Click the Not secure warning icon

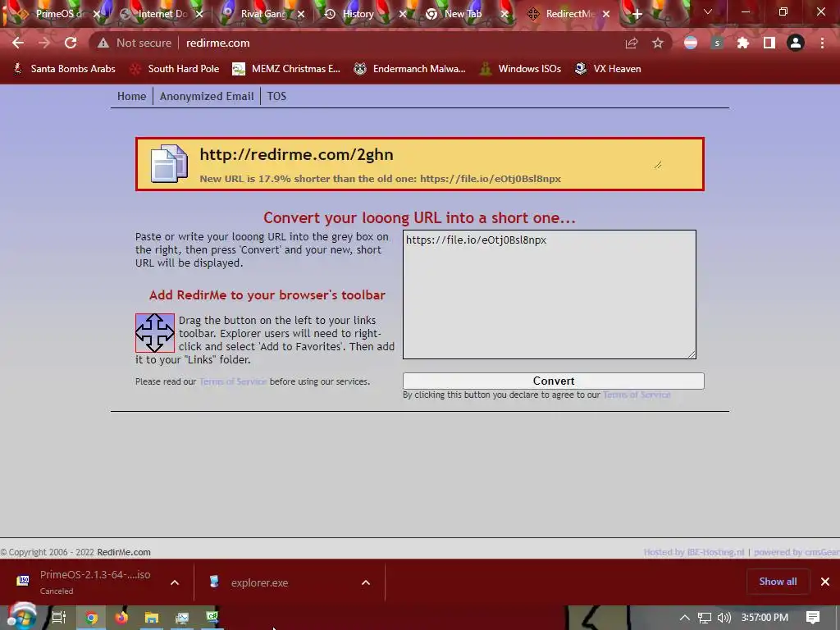click(x=103, y=43)
